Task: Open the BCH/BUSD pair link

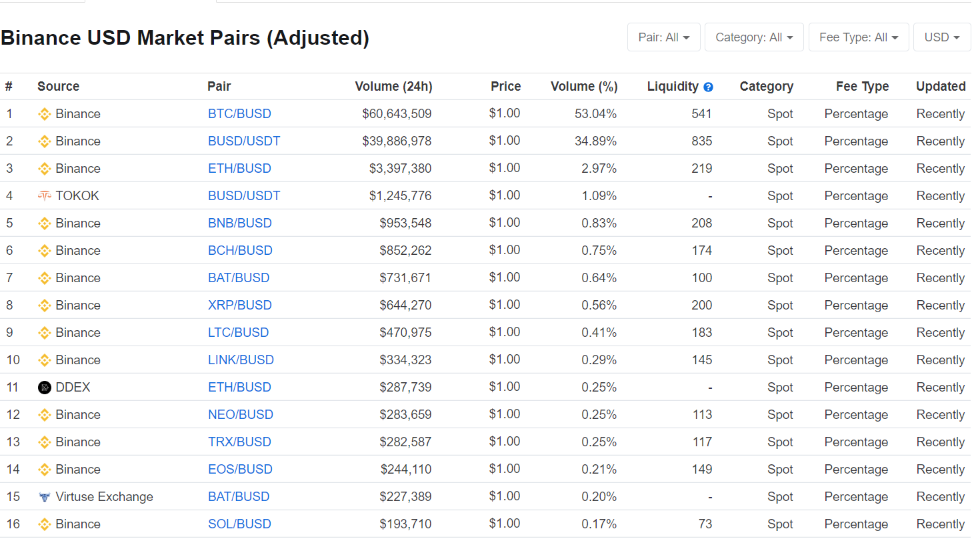Action: (x=240, y=251)
